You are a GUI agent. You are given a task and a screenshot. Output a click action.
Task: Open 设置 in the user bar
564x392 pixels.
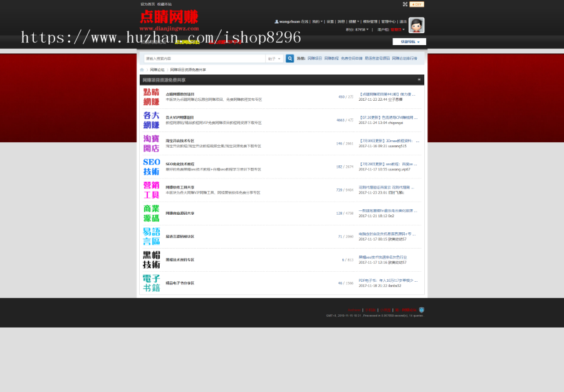[x=330, y=21]
